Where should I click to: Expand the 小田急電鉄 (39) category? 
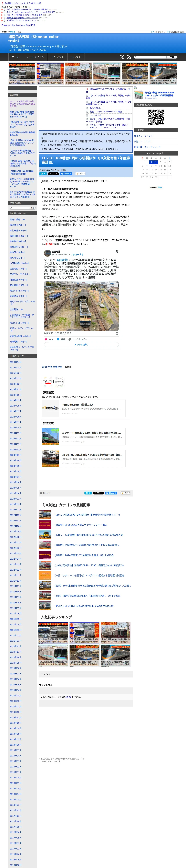(x=27, y=263)
